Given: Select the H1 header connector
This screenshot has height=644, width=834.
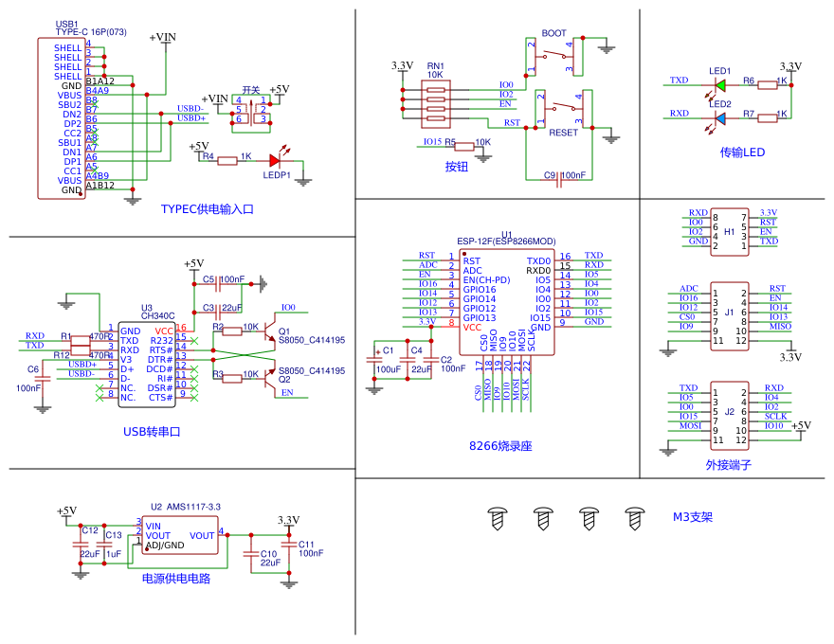Looking at the screenshot, I should (x=729, y=232).
